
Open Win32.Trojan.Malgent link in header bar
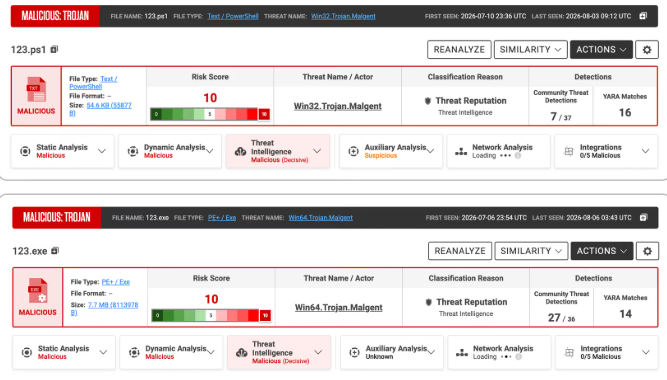coord(343,16)
